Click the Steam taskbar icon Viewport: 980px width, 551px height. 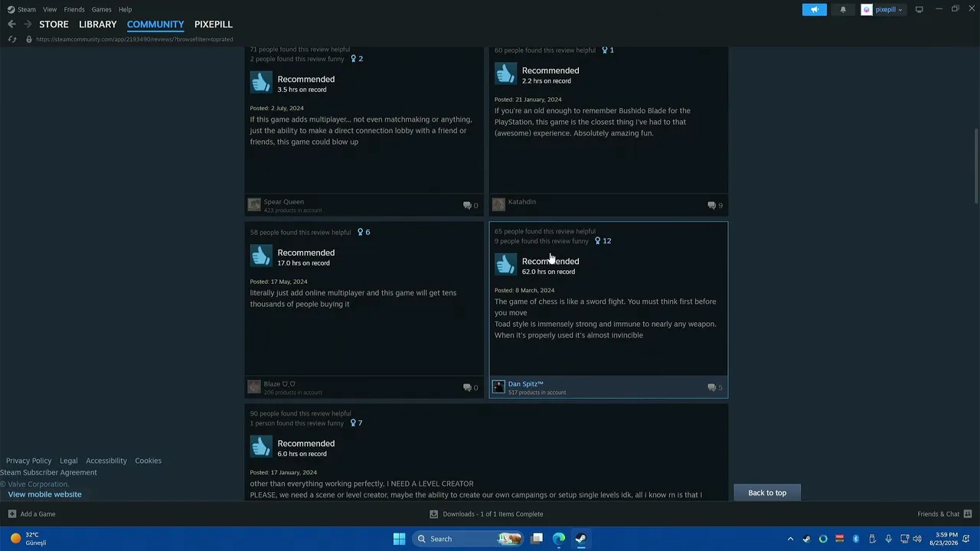point(580,539)
